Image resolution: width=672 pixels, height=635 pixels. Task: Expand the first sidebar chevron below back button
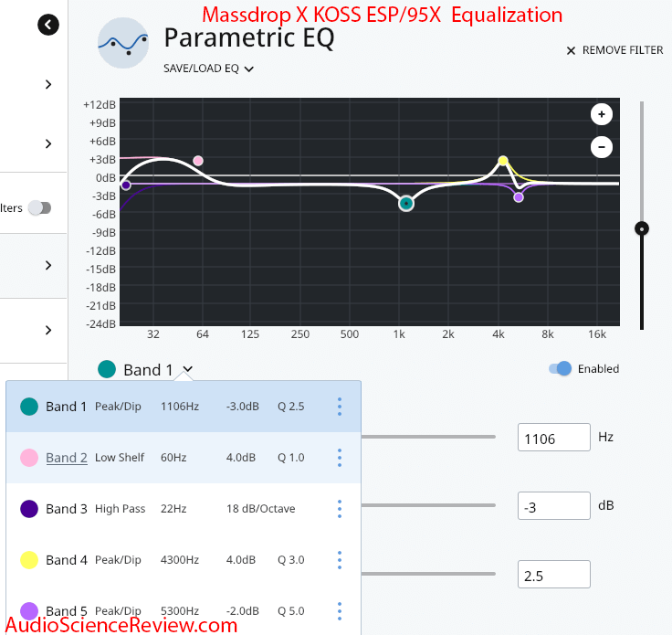tap(48, 84)
